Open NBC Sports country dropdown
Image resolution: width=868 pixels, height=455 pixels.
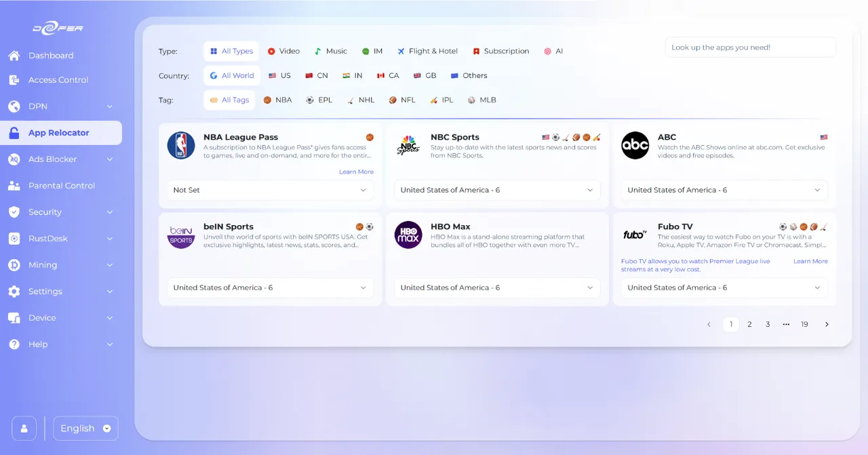click(x=497, y=190)
